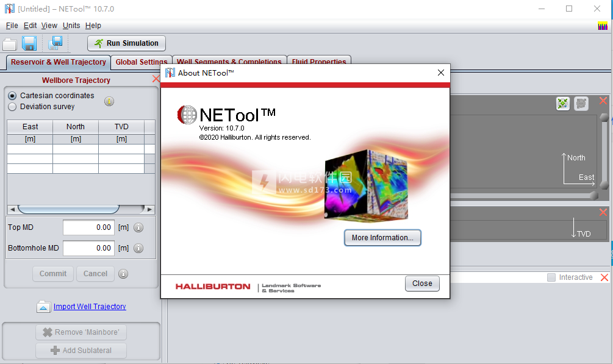Click the info icon beside the Cancel button
613x364 pixels.
pyautogui.click(x=123, y=274)
